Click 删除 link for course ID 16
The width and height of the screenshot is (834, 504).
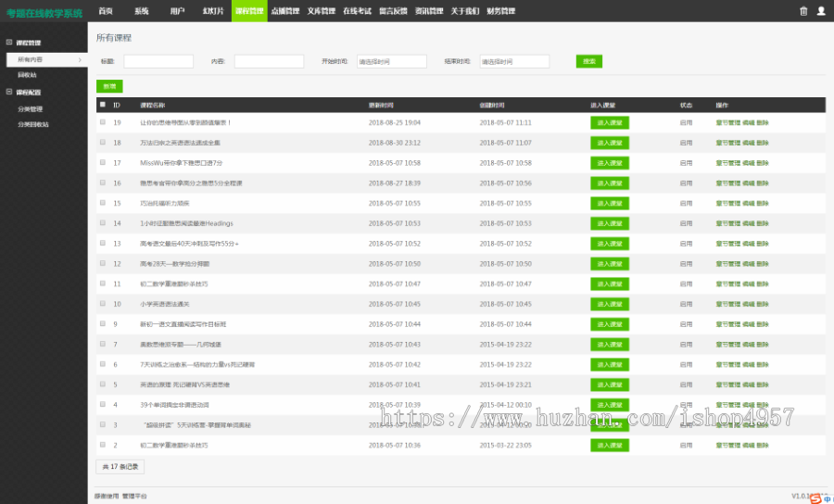tap(763, 183)
